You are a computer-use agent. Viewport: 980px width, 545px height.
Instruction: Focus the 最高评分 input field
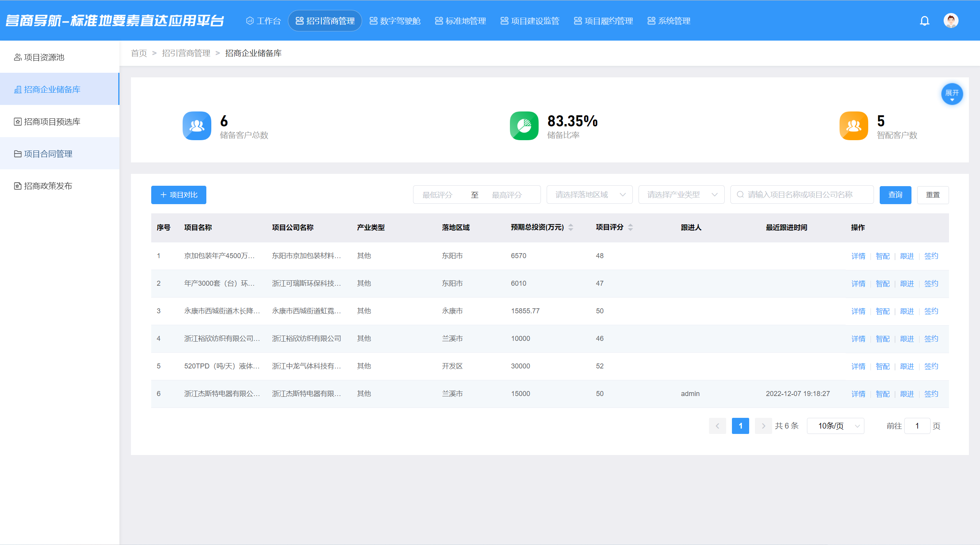click(x=507, y=195)
